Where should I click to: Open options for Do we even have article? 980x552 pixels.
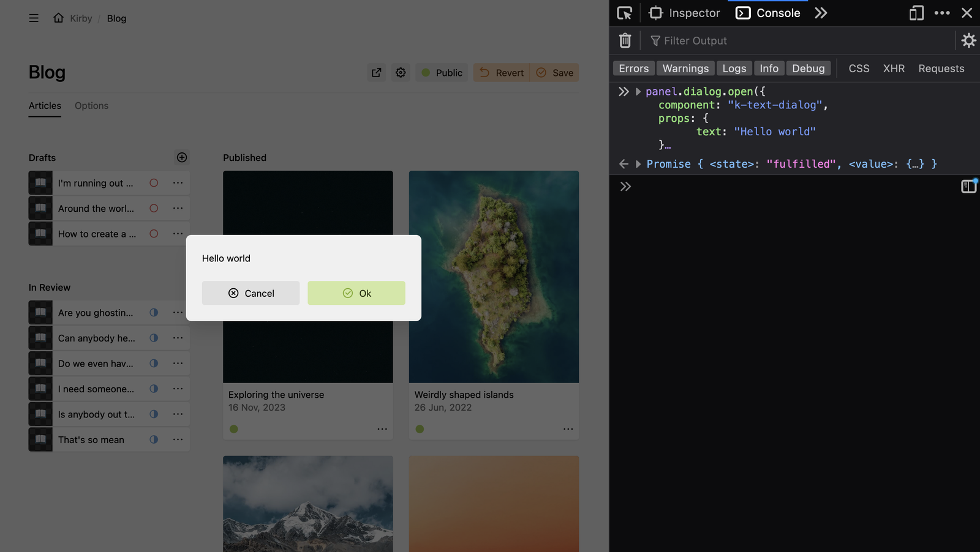(178, 364)
